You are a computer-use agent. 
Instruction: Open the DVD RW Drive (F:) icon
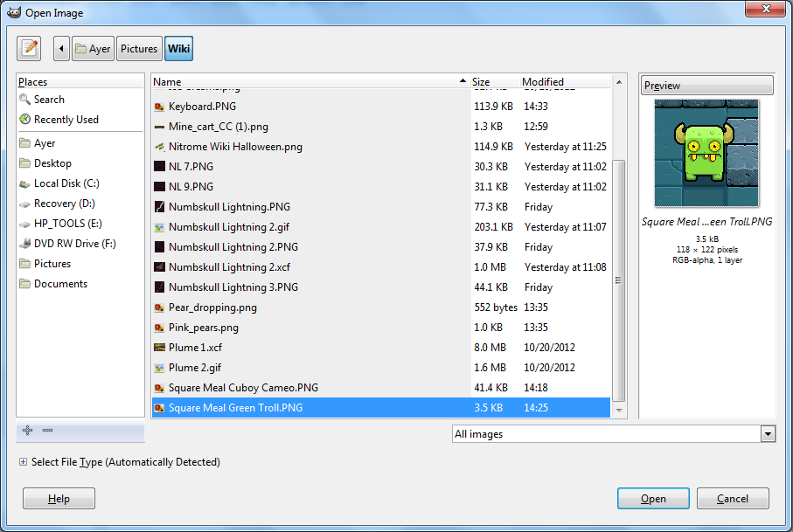click(24, 244)
